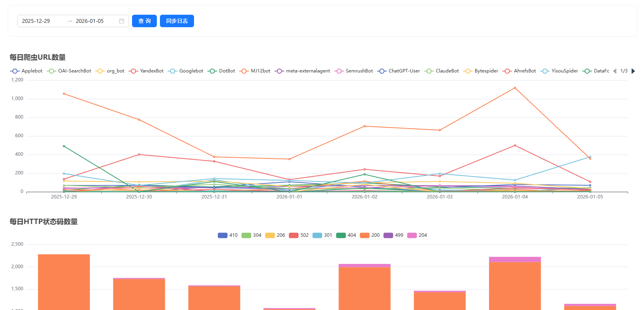The width and height of the screenshot is (644, 310).
Task: Click the 同步日志 sync log button
Action: pos(177,21)
